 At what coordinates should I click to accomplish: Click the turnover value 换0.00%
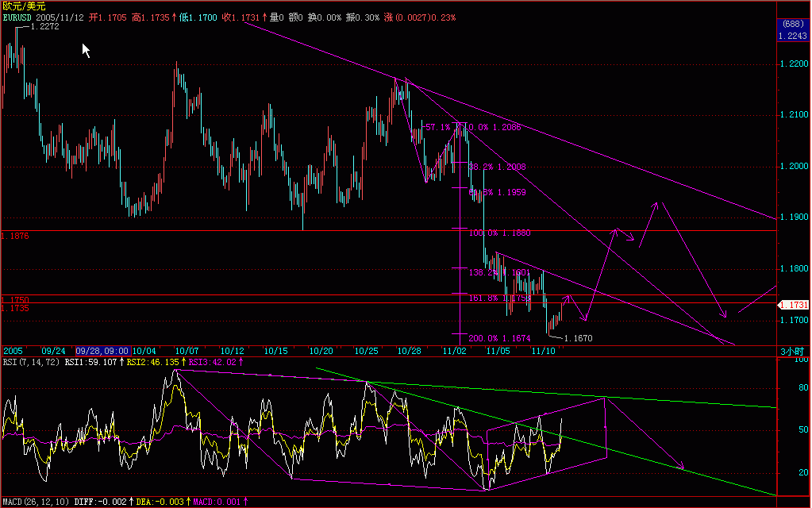pyautogui.click(x=324, y=17)
